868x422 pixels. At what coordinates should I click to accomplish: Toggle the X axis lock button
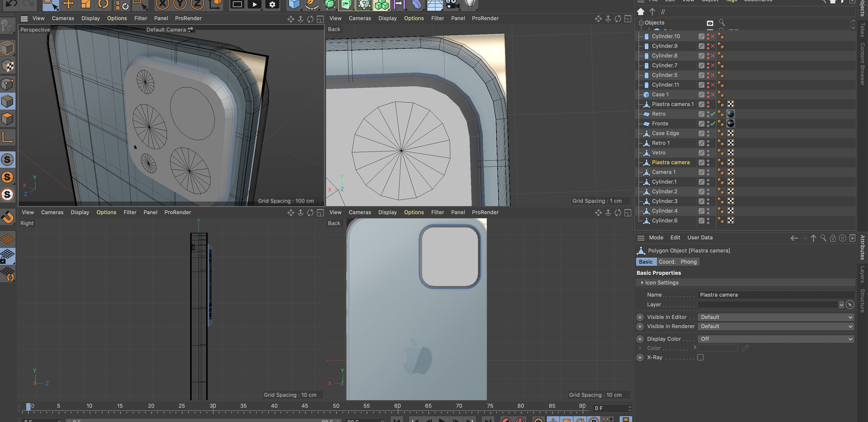click(x=162, y=4)
